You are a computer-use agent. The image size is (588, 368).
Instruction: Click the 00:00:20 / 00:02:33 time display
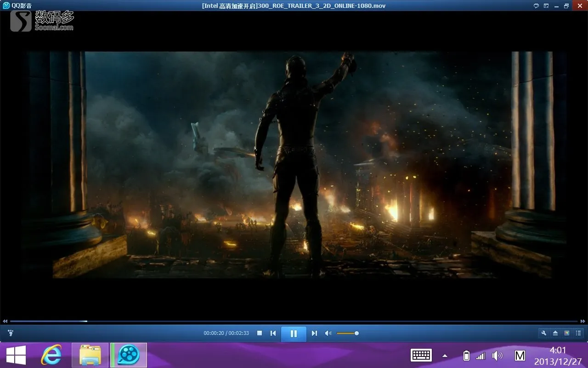point(226,333)
